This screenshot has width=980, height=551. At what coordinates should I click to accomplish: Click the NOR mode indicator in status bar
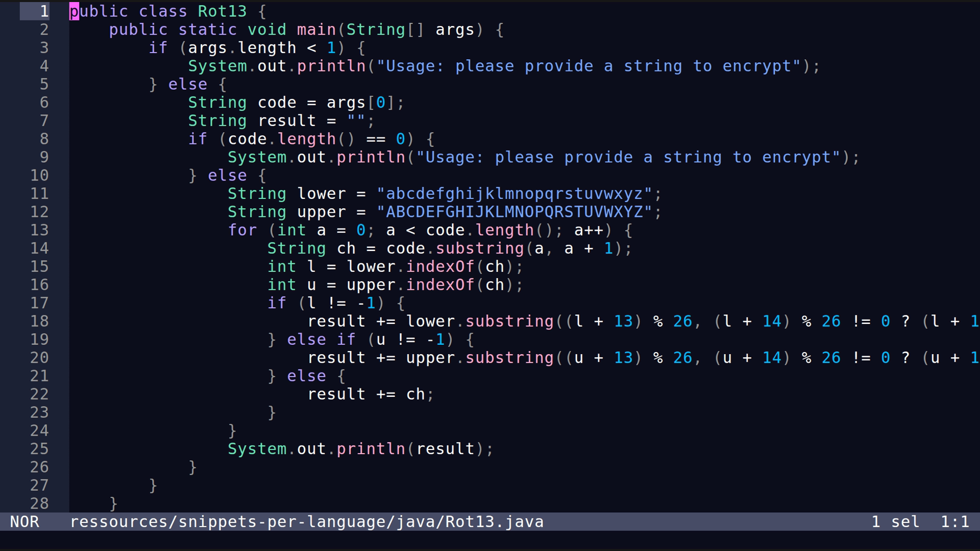[x=26, y=522]
